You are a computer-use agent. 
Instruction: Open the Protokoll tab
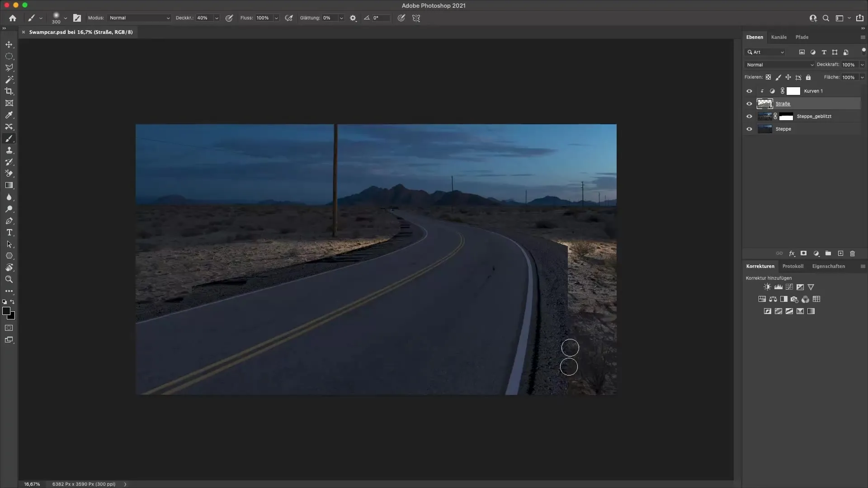[x=793, y=266]
